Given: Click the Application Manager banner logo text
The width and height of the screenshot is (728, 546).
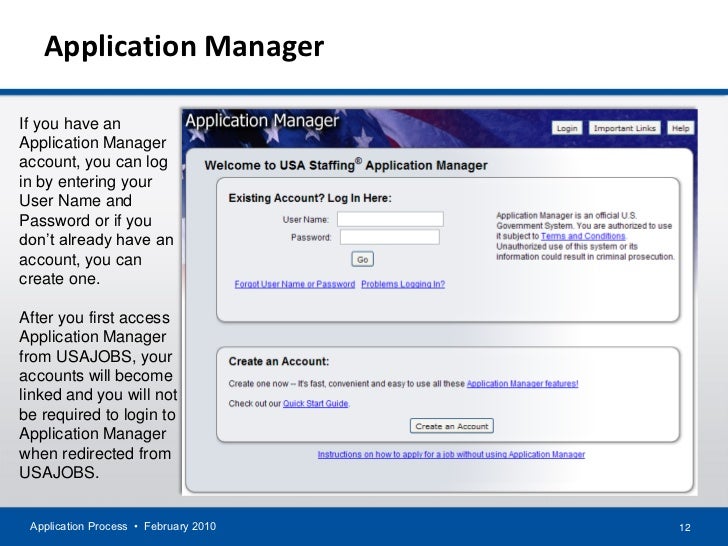Looking at the screenshot, I should [262, 123].
